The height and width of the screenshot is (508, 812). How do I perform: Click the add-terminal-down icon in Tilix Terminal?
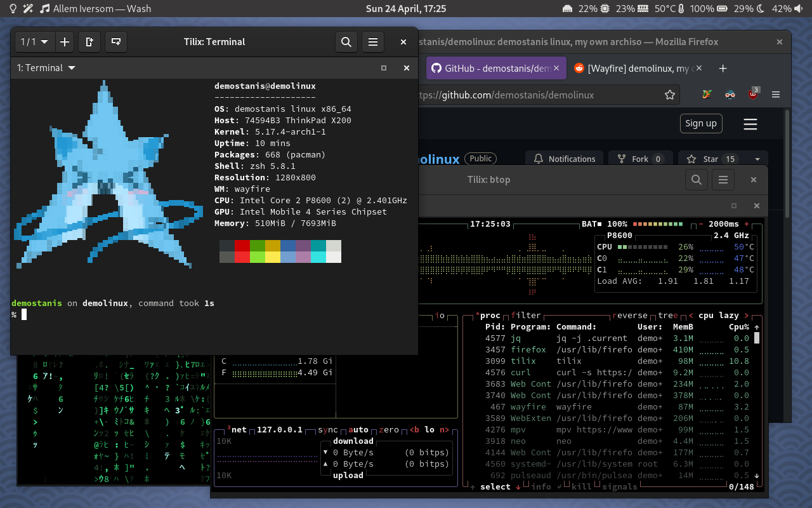click(x=116, y=42)
